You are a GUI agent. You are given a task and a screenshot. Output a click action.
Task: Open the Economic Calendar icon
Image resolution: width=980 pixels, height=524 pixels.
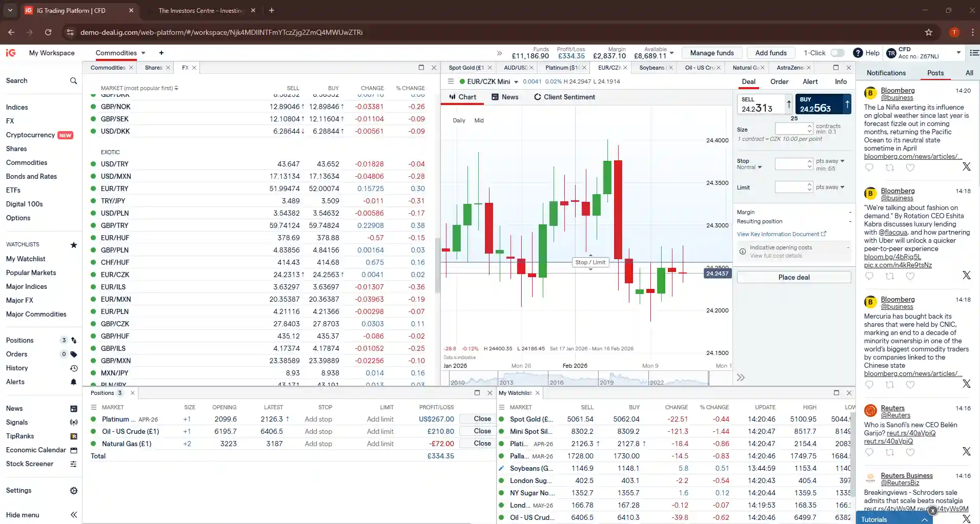(73, 450)
